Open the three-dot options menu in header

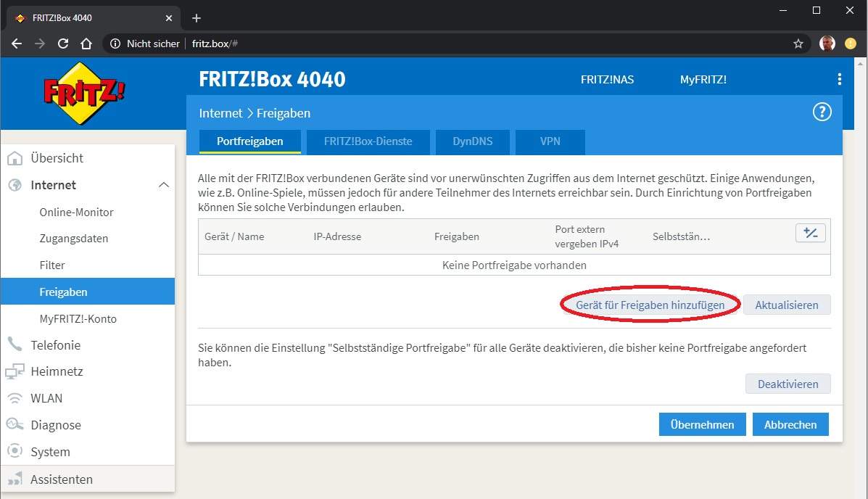839,80
